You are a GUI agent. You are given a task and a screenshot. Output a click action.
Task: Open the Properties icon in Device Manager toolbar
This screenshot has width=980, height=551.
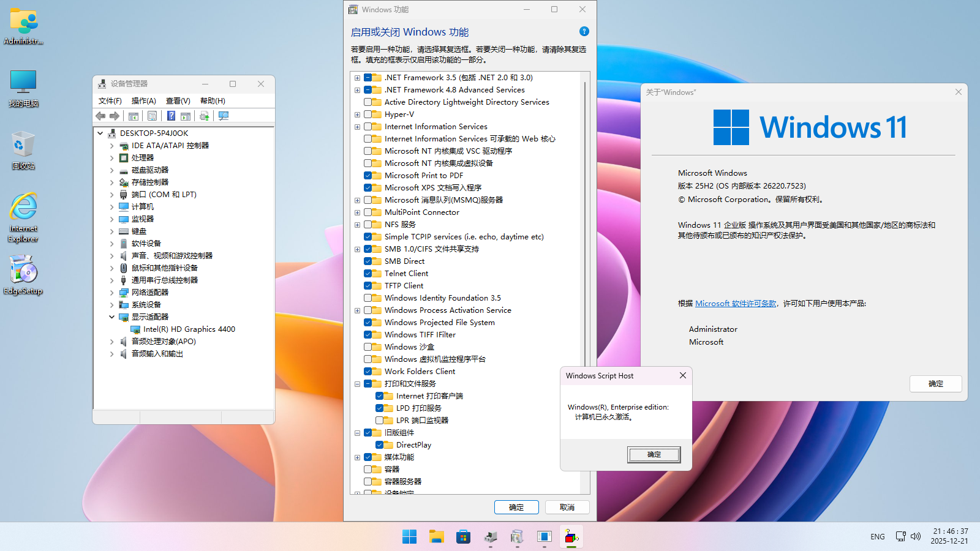point(152,116)
